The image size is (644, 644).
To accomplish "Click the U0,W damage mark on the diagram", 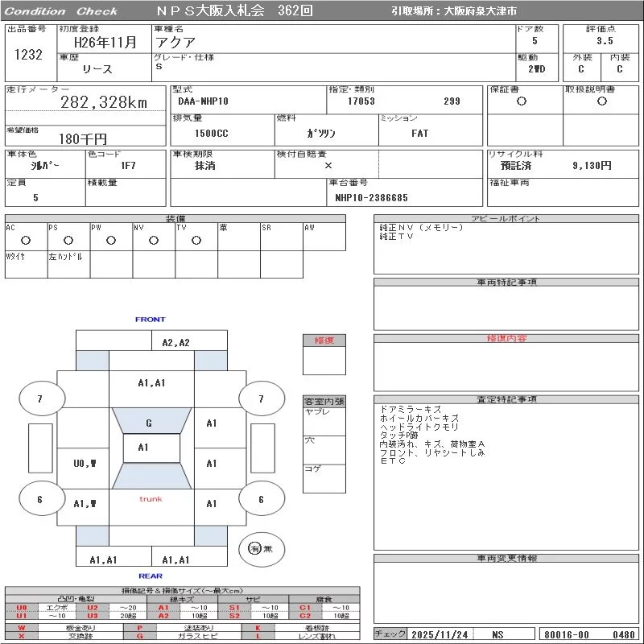I will point(85,464).
